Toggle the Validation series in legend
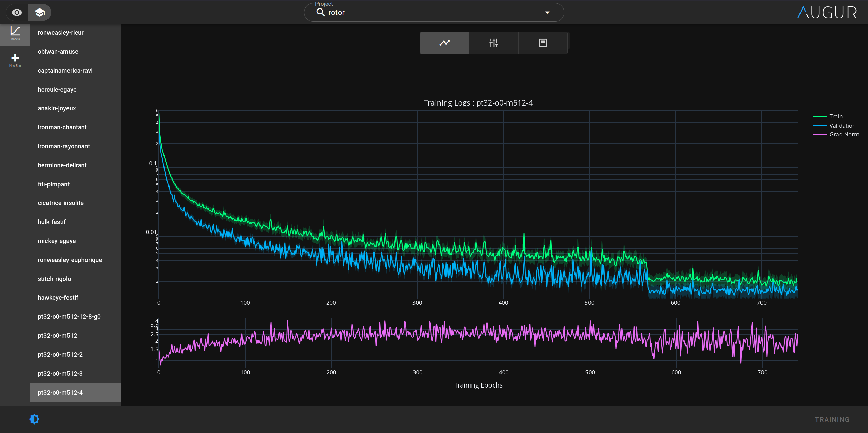This screenshot has width=868, height=433. coord(842,126)
